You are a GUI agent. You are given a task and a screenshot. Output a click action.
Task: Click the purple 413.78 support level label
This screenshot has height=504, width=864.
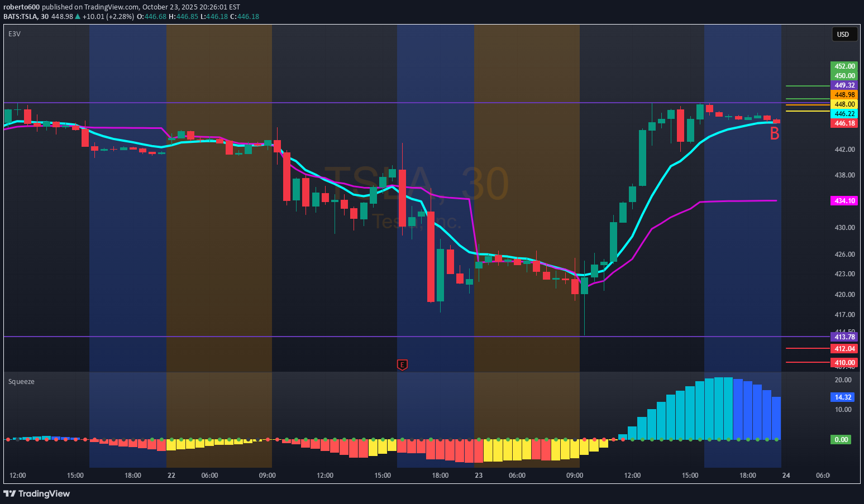coord(844,337)
